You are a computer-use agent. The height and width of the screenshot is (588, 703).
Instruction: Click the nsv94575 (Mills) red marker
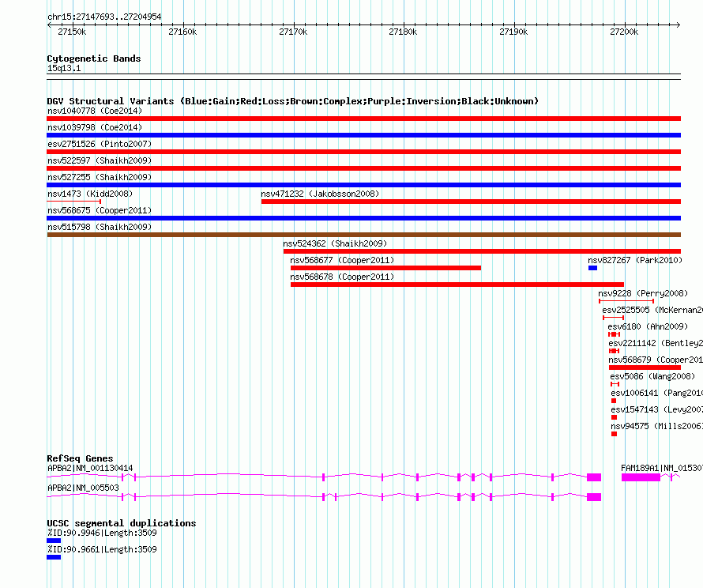tap(615, 434)
